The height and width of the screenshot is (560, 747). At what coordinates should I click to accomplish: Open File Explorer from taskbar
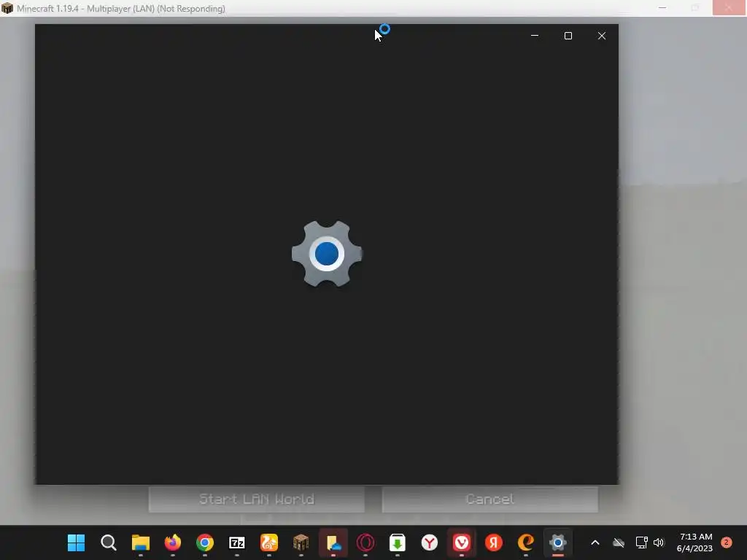tap(141, 542)
